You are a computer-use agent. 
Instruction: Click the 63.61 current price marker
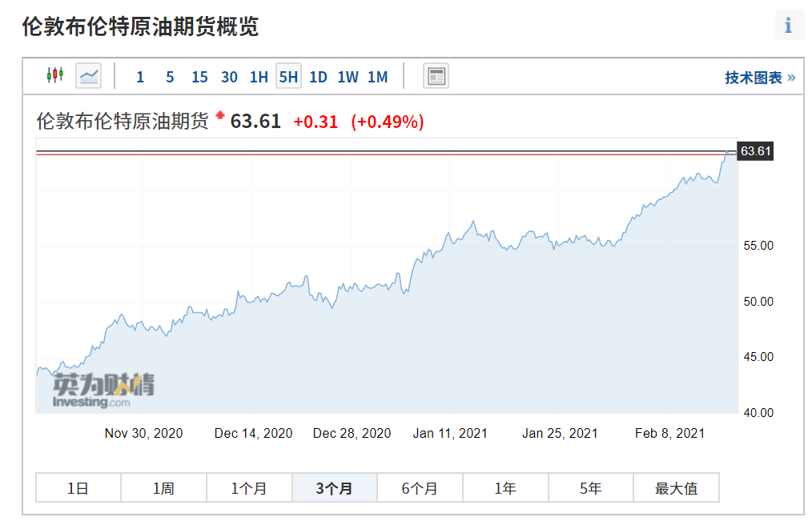pos(755,151)
